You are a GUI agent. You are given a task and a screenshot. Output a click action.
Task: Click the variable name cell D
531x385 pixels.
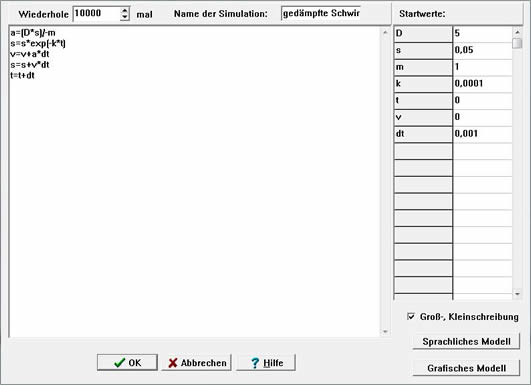(x=423, y=34)
